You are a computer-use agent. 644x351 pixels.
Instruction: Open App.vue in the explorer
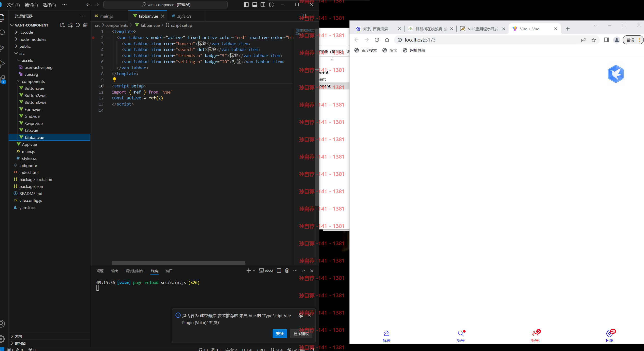click(x=49, y=144)
